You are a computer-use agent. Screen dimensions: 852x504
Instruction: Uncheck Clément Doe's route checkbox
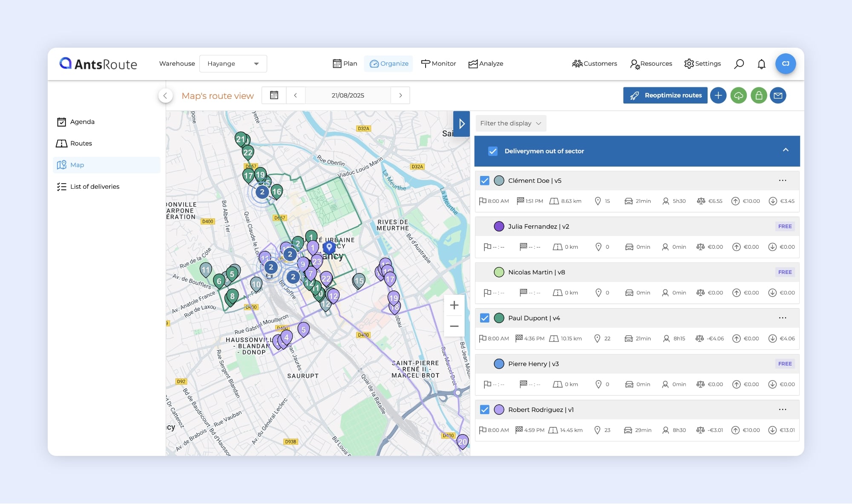(x=484, y=181)
